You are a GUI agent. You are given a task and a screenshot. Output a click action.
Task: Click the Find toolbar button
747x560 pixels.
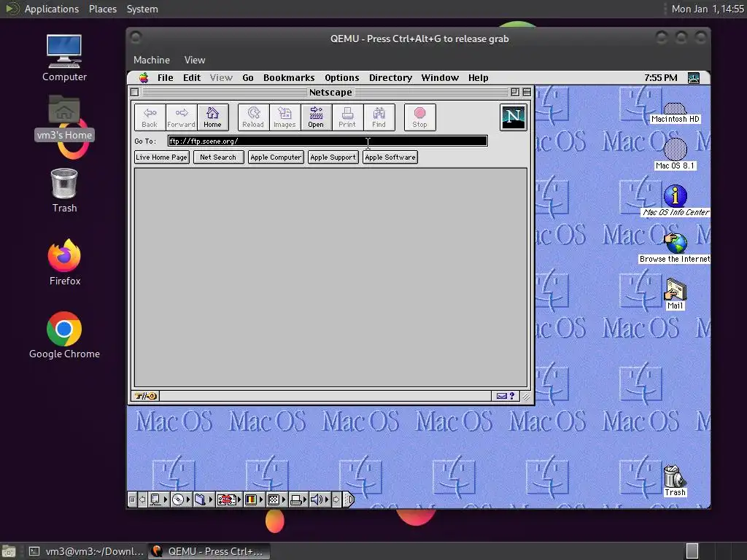[379, 117]
